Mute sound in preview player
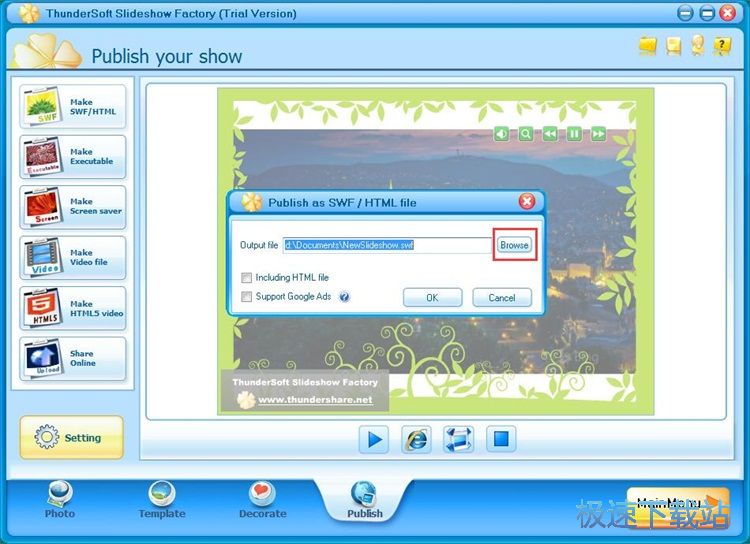The image size is (750, 544). (x=501, y=133)
